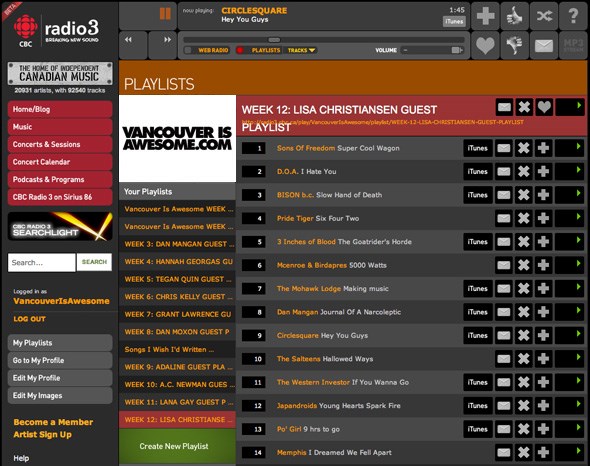Open Edit My Profile

(x=60, y=378)
